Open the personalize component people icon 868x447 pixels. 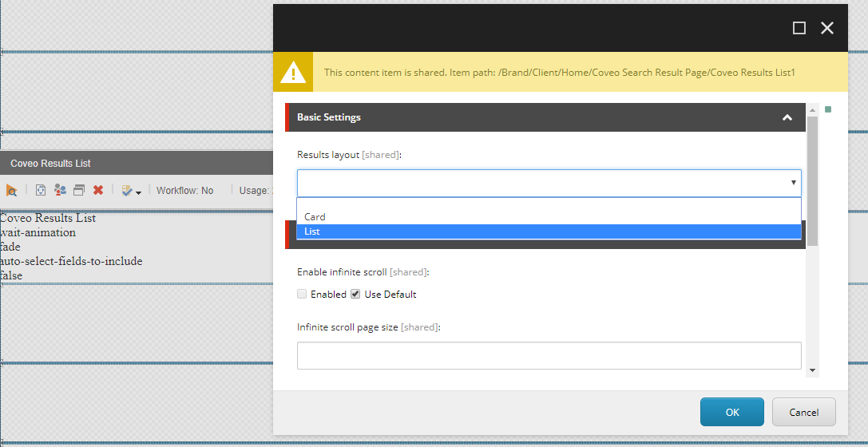(60, 190)
